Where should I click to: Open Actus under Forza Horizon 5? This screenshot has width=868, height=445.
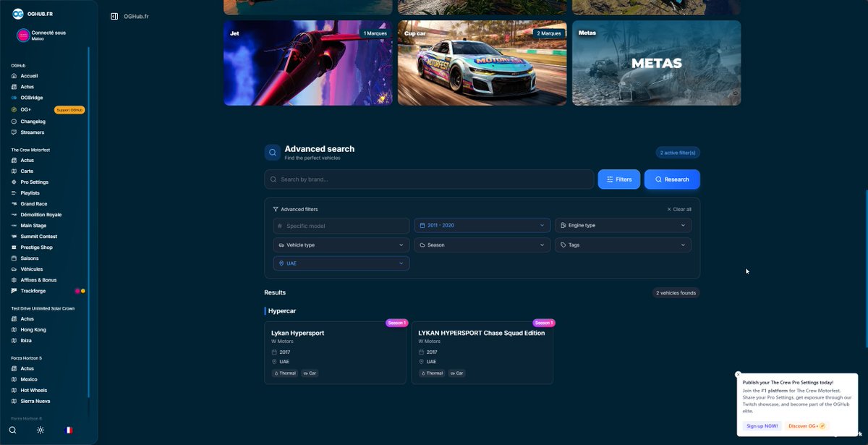click(27, 369)
